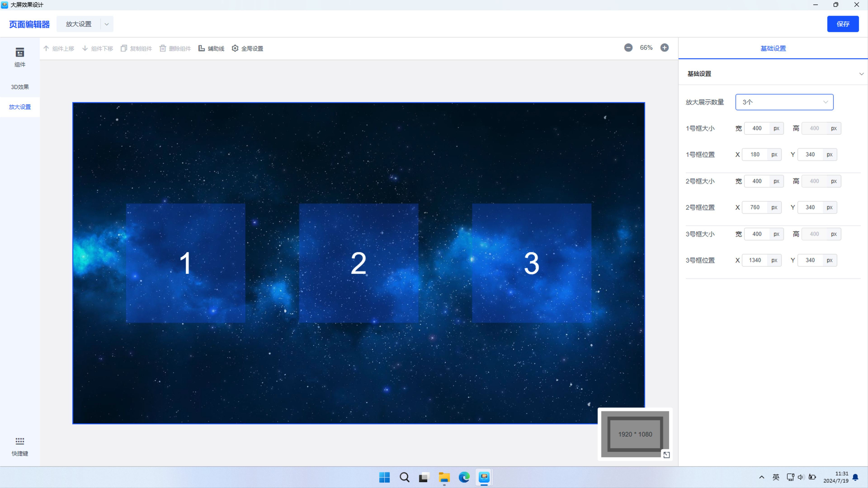The height and width of the screenshot is (488, 868).
Task: Open the 组件 components panel icon
Action: pyautogui.click(x=19, y=57)
